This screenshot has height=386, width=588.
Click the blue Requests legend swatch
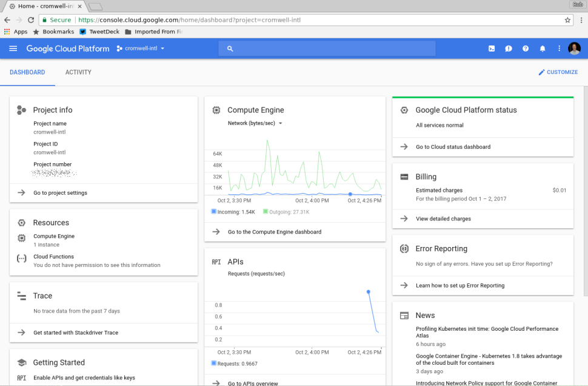point(214,363)
